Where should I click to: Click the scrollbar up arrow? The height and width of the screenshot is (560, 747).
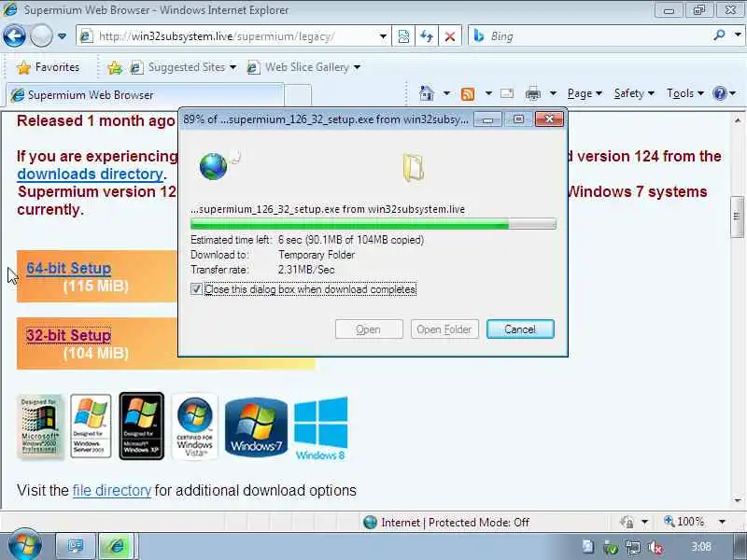738,120
